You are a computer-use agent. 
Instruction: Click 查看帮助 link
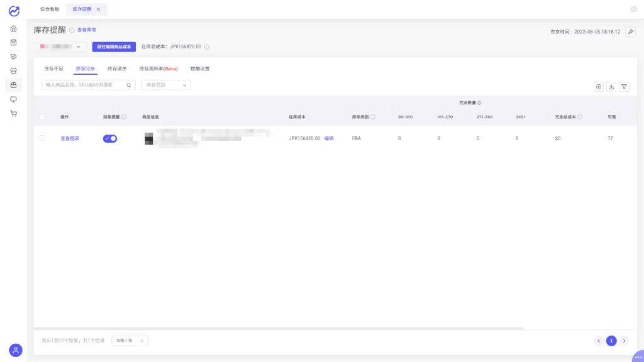pyautogui.click(x=87, y=30)
